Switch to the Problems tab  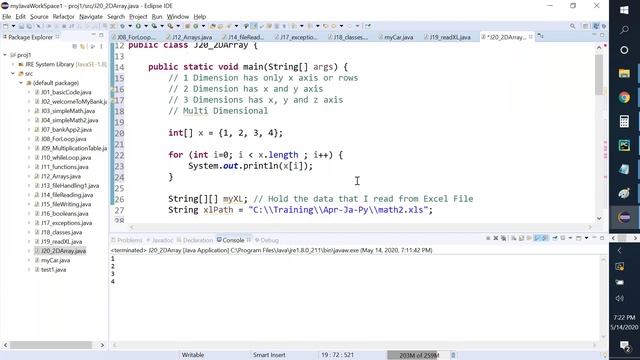pyautogui.click(x=127, y=240)
